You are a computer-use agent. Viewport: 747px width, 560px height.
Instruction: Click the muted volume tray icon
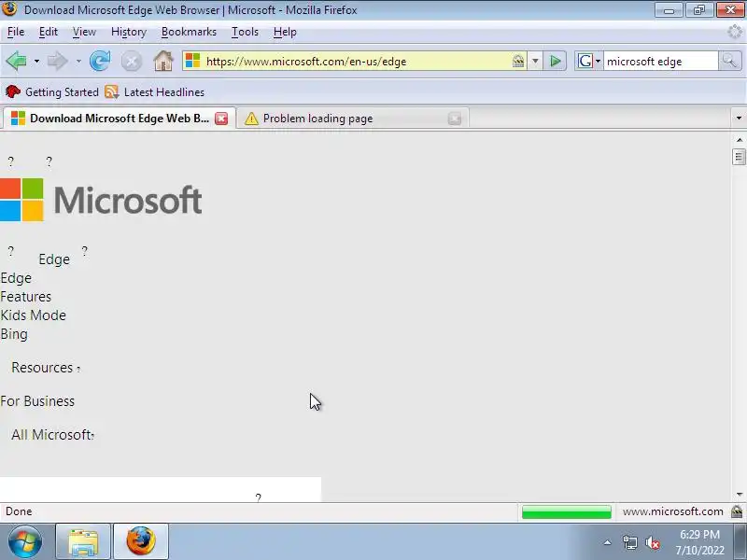[652, 543]
